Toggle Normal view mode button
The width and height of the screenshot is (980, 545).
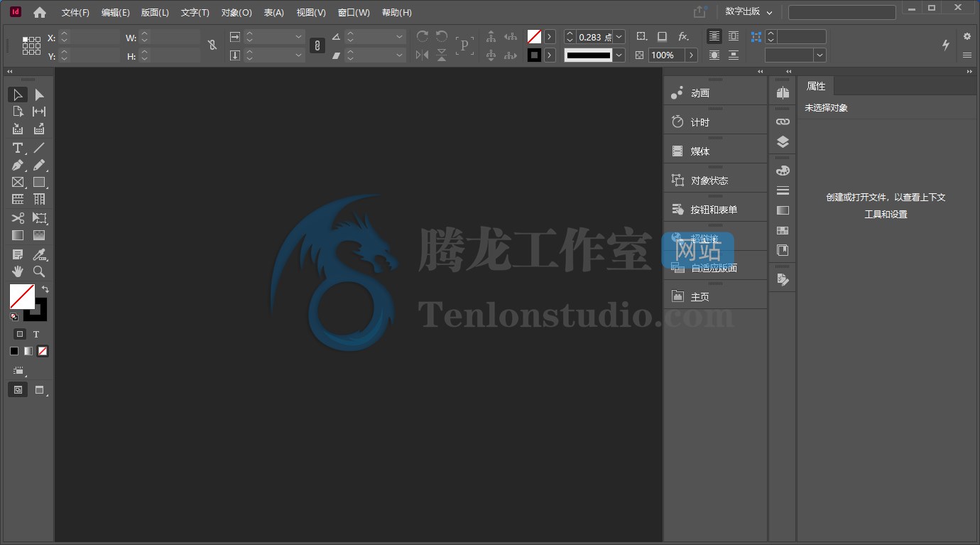tap(18, 389)
